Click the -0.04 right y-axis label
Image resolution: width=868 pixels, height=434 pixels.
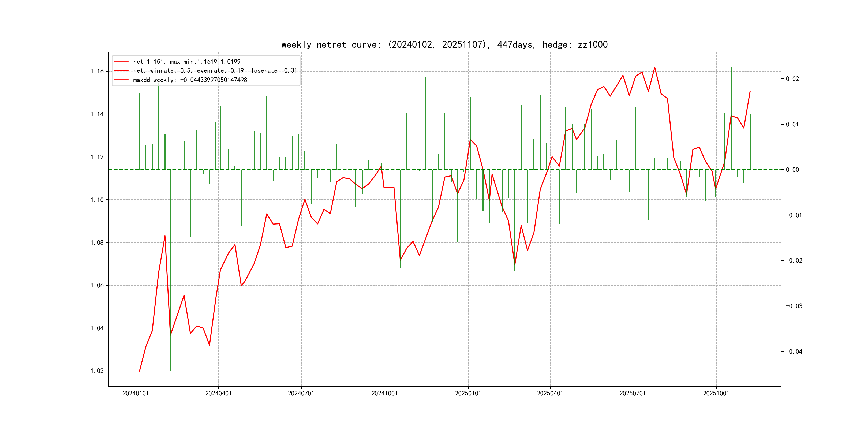(794, 352)
